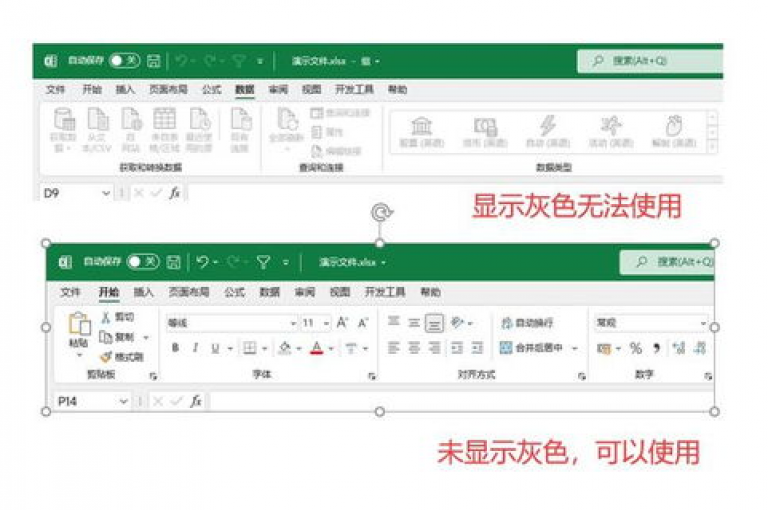768x510 pixels.
Task: Switch to 公式 tab in the Home-tab ribbon
Action: 234,292
